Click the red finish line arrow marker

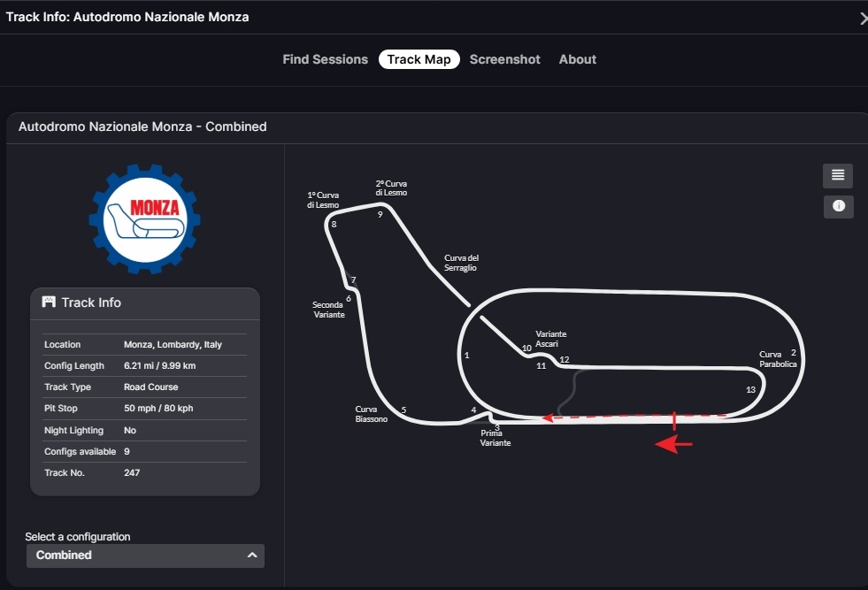(673, 442)
